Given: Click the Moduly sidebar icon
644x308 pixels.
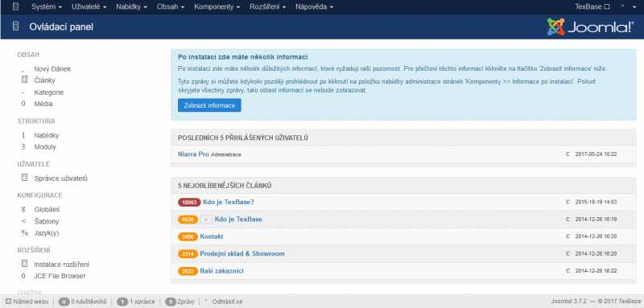Looking at the screenshot, I should click(23, 147).
